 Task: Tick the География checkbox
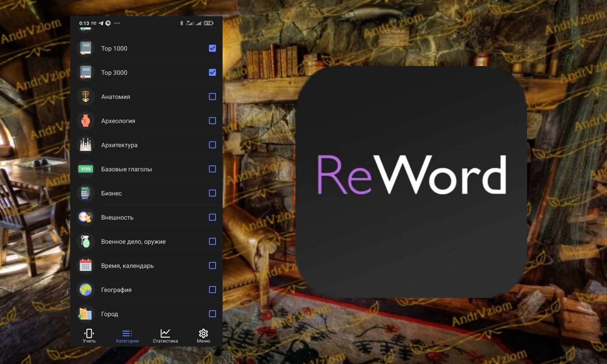pos(212,290)
